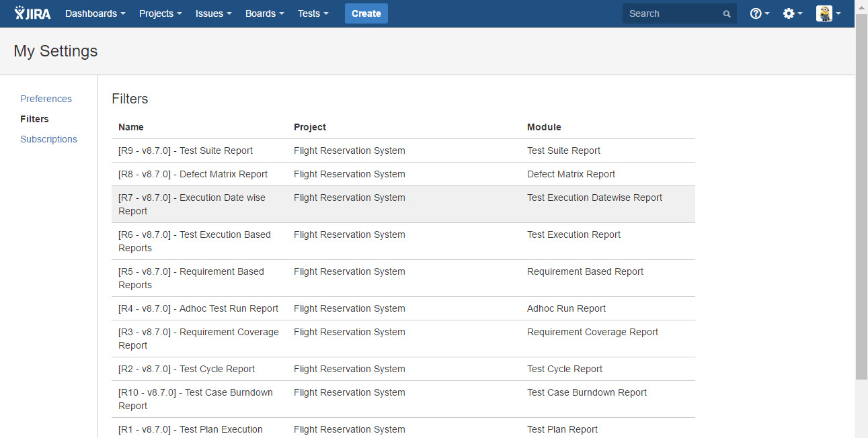Screen dimensions: 868x438
Task: Open the administration gear icon
Action: tap(789, 13)
